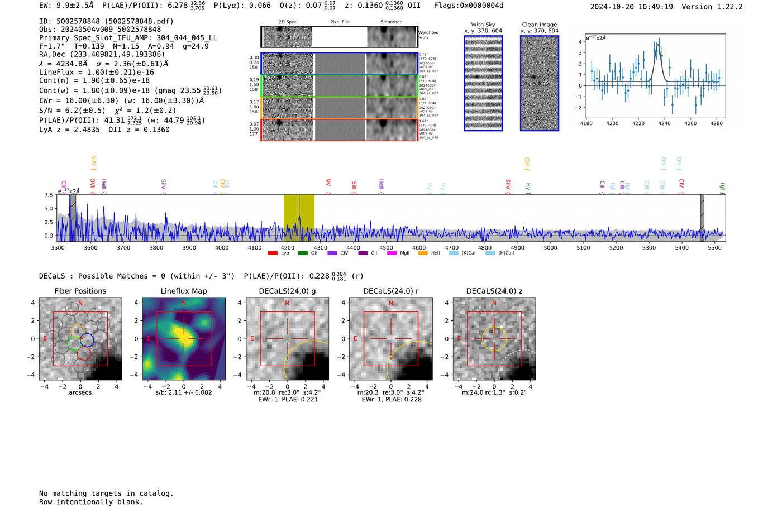Click the orange HeII legend swatch
This screenshot has height=532, width=782.
click(x=423, y=253)
